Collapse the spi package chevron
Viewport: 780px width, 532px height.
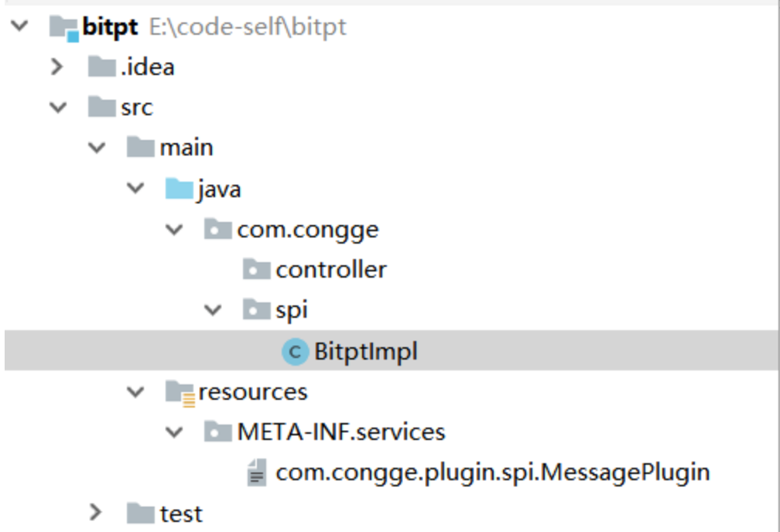point(213,310)
